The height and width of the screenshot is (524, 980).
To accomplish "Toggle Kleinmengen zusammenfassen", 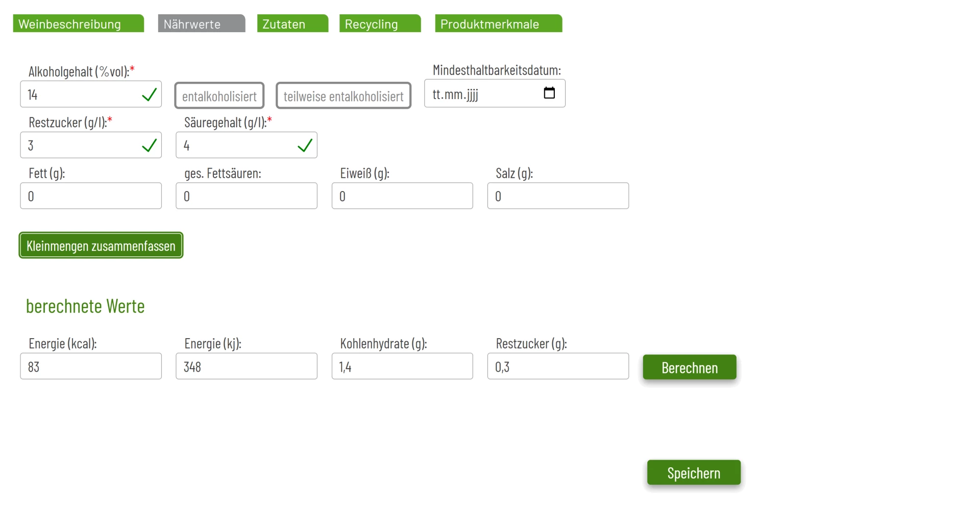I will 101,246.
